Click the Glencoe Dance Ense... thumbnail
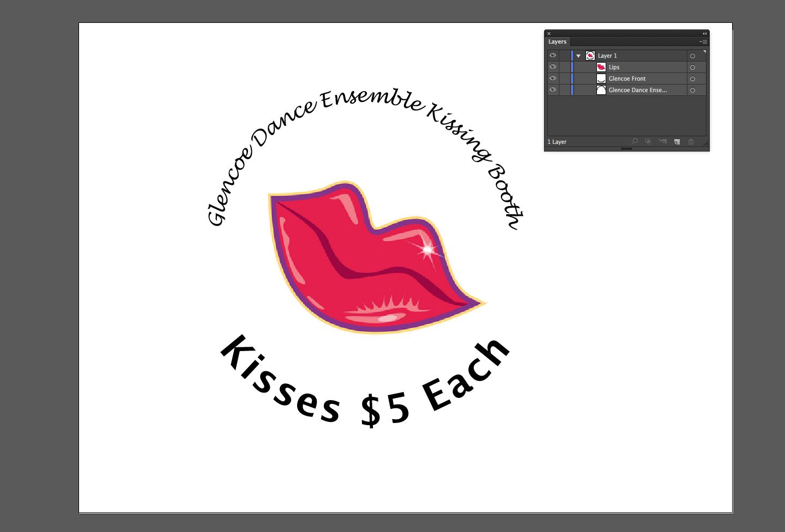785x532 pixels. coord(601,90)
